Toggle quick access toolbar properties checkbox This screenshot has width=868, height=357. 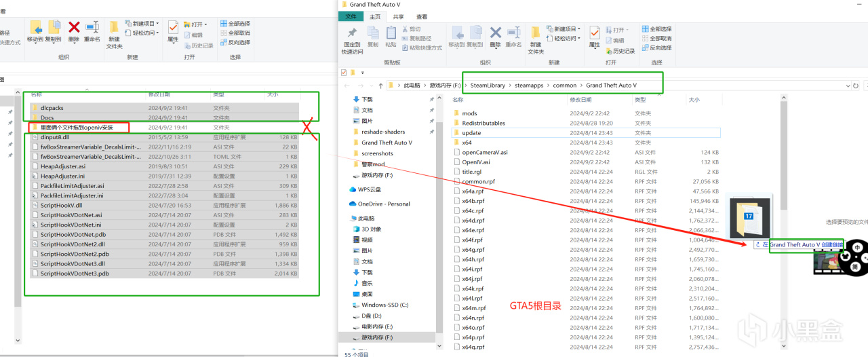coord(344,72)
